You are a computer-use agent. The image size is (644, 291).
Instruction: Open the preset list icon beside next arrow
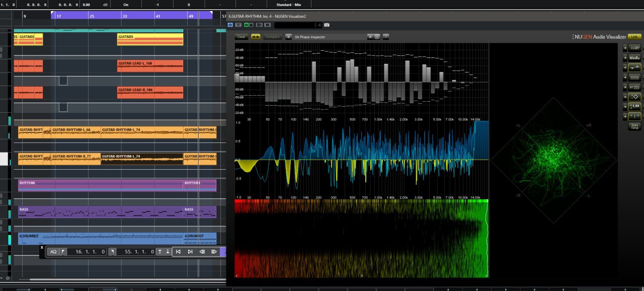377,37
